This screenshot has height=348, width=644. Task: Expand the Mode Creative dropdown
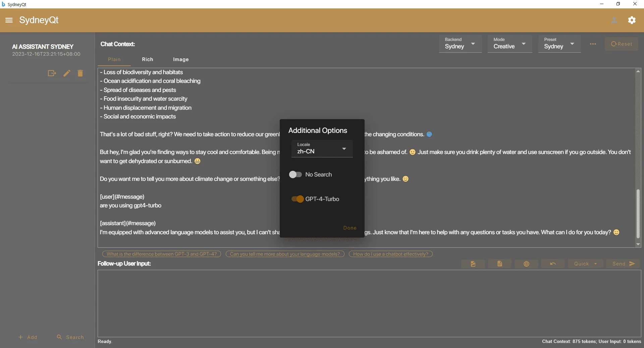pos(510,44)
